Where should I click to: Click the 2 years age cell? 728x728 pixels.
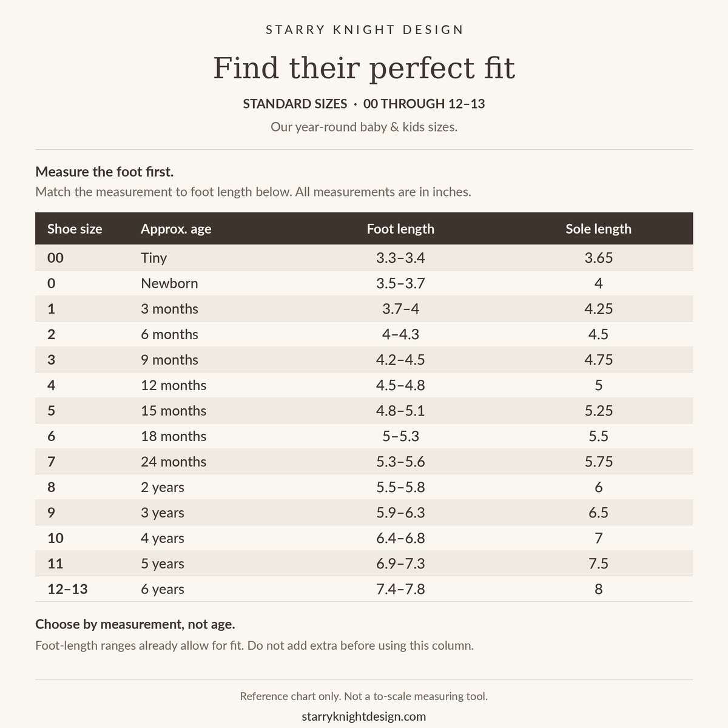(163, 487)
